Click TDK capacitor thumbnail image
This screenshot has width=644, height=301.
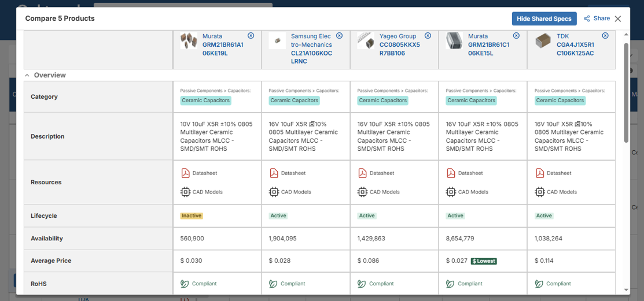(x=544, y=41)
